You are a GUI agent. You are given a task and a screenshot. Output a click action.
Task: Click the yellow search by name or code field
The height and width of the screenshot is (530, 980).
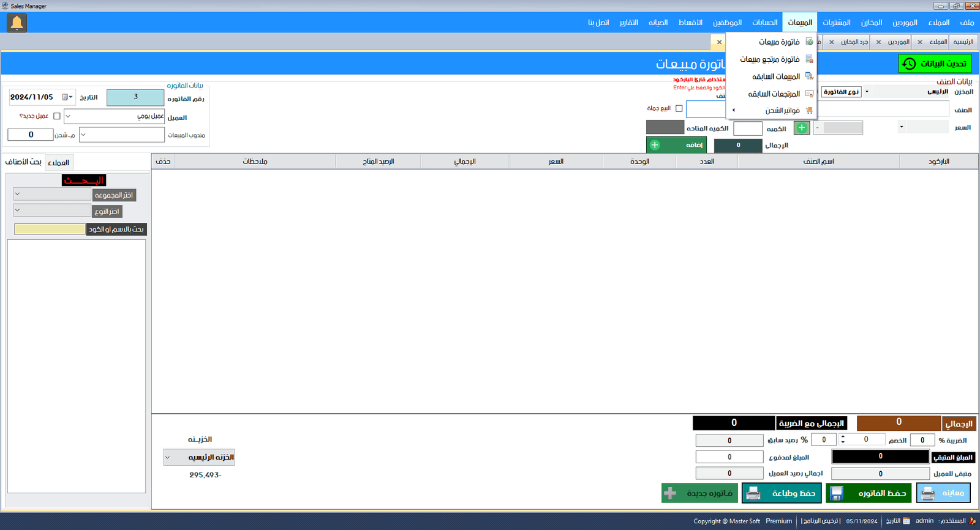click(50, 229)
